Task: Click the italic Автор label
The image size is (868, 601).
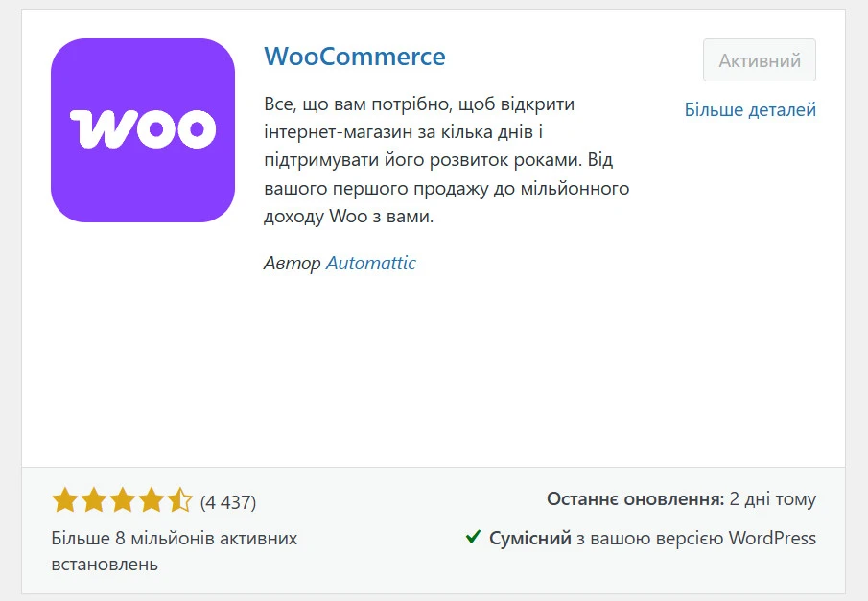Action: click(292, 263)
